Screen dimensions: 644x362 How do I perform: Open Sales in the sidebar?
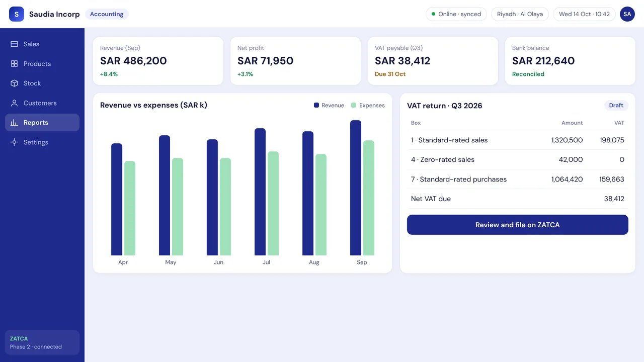pyautogui.click(x=42, y=44)
